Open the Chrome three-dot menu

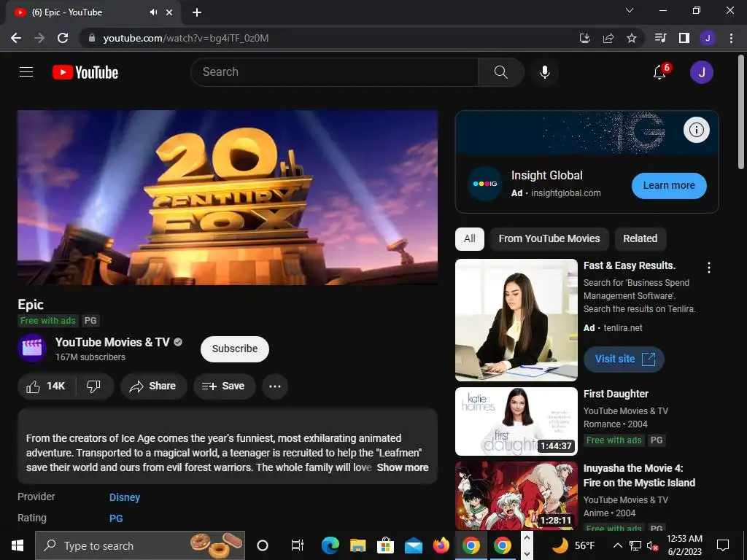tap(731, 38)
